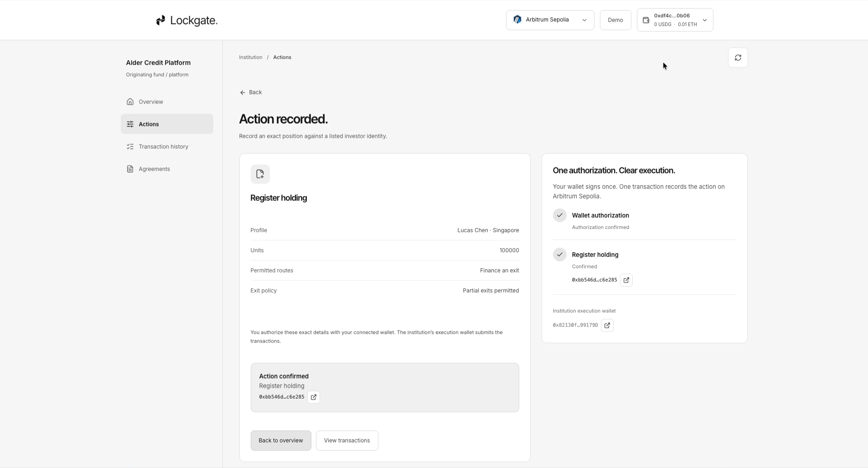Click hash 0xbb546d…c6e285 under Confirmed step

[x=594, y=280]
